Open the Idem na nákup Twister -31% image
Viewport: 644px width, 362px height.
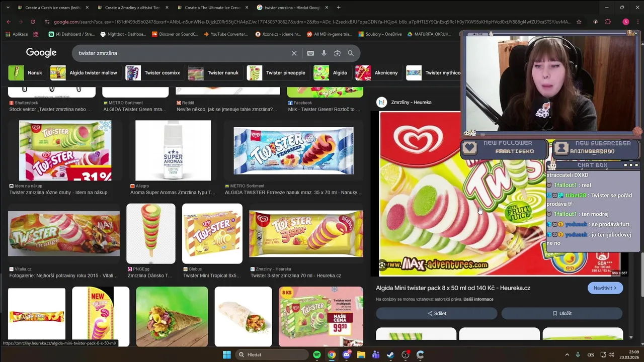point(65,150)
